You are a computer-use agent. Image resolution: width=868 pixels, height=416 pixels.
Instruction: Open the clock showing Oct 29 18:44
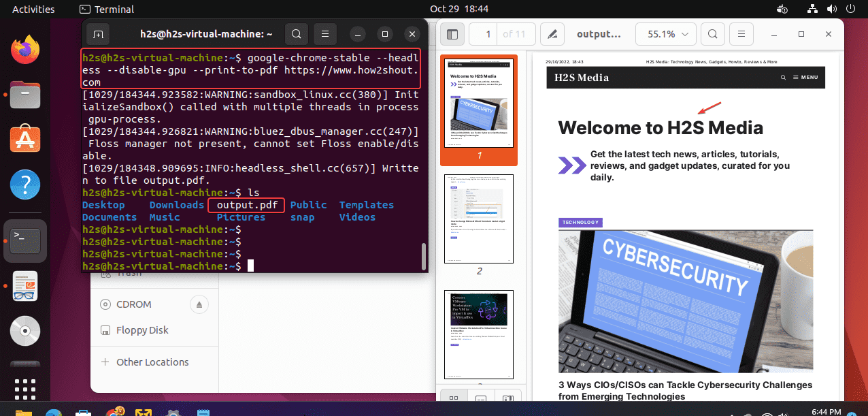(x=459, y=10)
